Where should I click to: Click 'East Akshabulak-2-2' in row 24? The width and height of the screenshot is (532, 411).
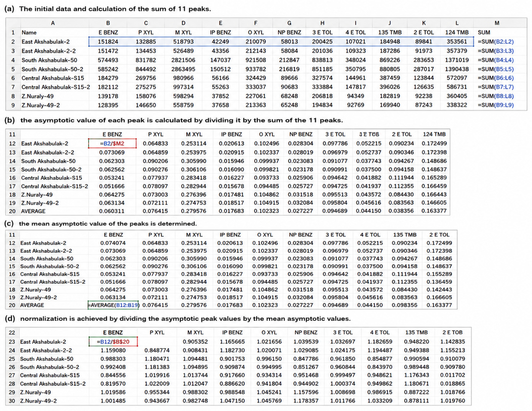click(46, 350)
